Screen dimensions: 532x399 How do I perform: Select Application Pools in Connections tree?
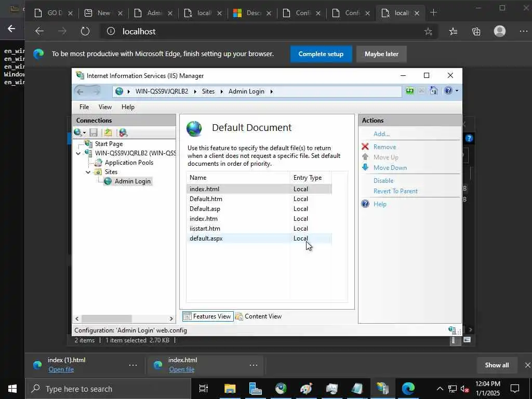[x=129, y=163]
